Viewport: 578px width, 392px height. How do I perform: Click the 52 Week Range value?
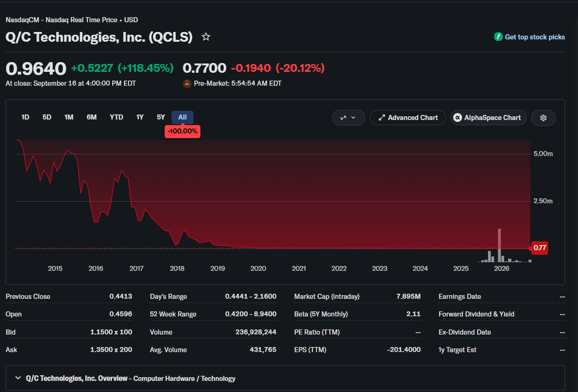point(251,314)
